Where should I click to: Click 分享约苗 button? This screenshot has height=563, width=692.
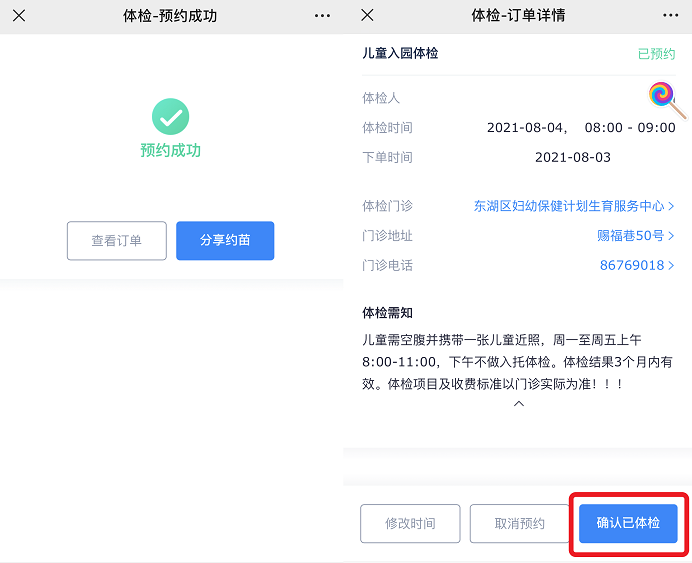point(225,241)
